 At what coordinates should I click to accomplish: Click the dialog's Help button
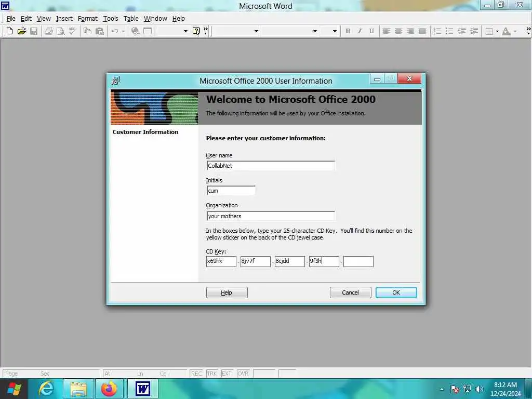coord(227,292)
